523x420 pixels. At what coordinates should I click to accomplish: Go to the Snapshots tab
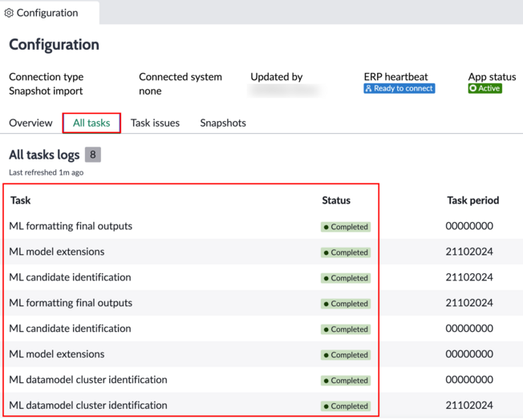(223, 123)
